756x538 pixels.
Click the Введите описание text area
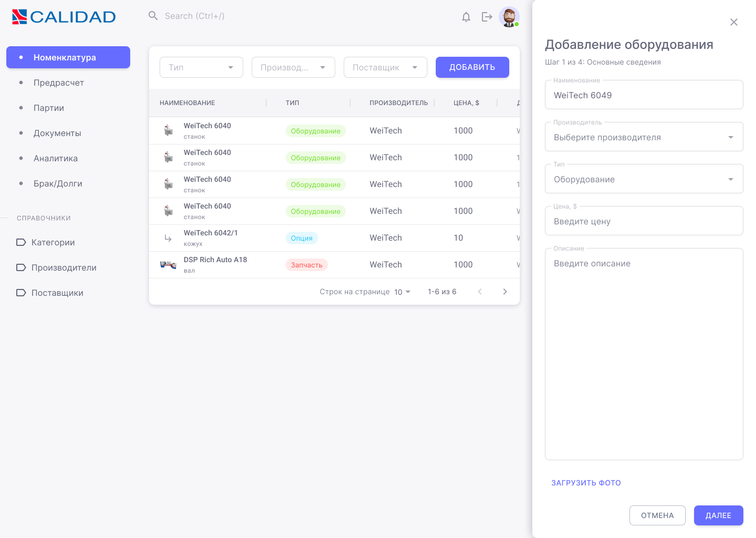[x=644, y=354]
